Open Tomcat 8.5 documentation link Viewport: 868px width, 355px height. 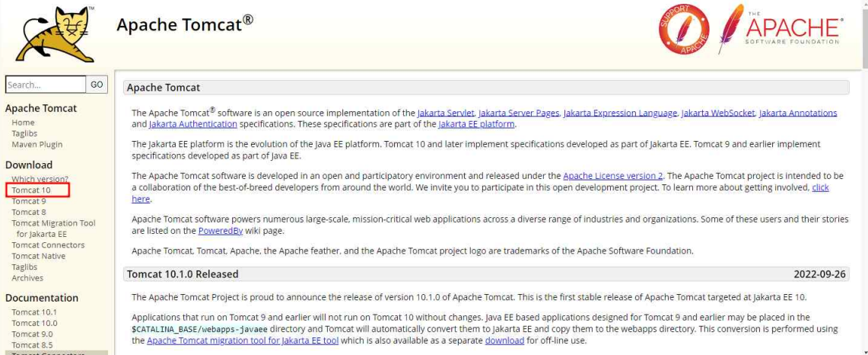pyautogui.click(x=32, y=346)
